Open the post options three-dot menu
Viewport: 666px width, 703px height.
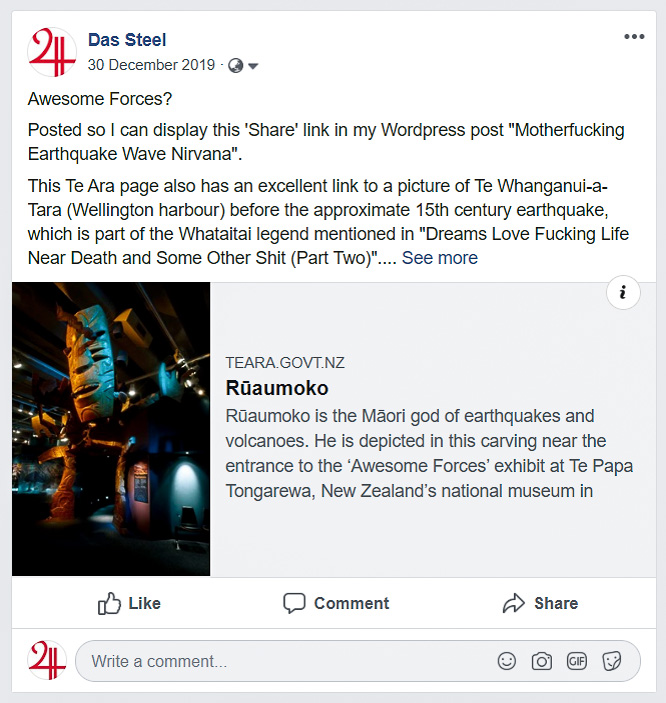[634, 37]
